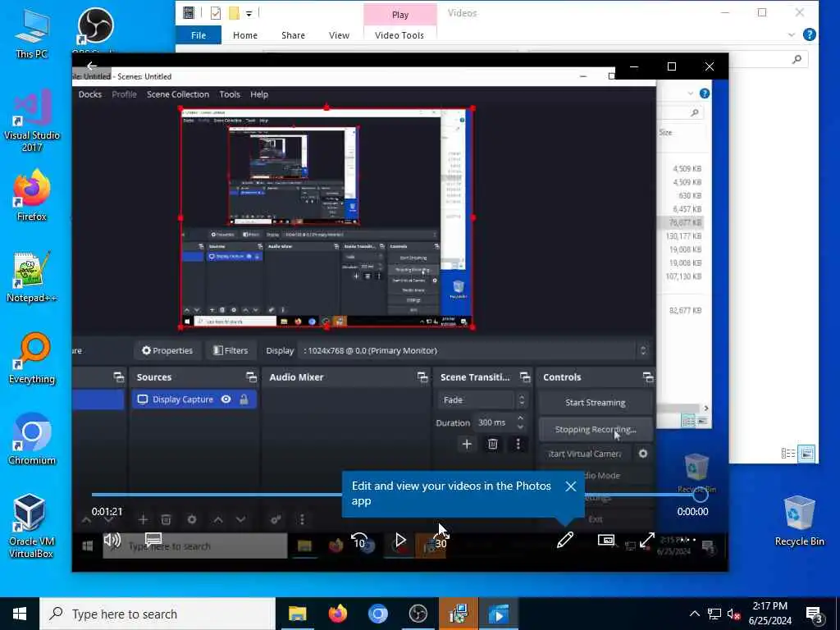Open the pencil edit options in the player
The image size is (840, 630).
pos(565,540)
